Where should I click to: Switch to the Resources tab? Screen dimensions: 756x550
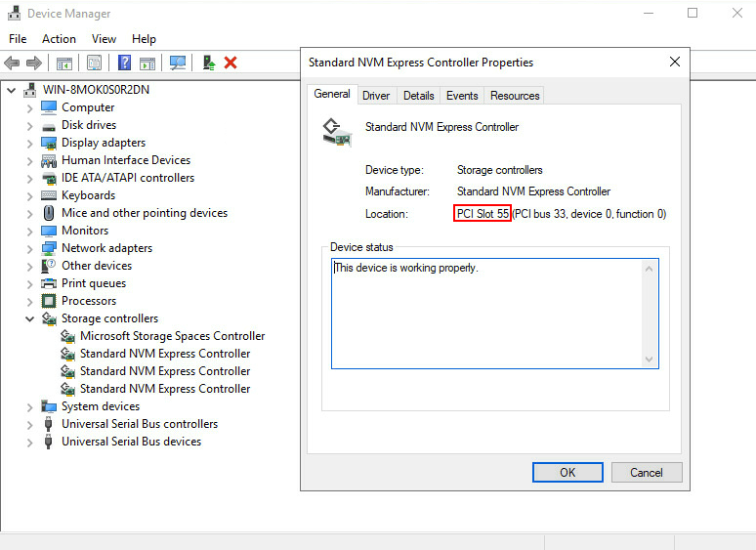pyautogui.click(x=515, y=96)
